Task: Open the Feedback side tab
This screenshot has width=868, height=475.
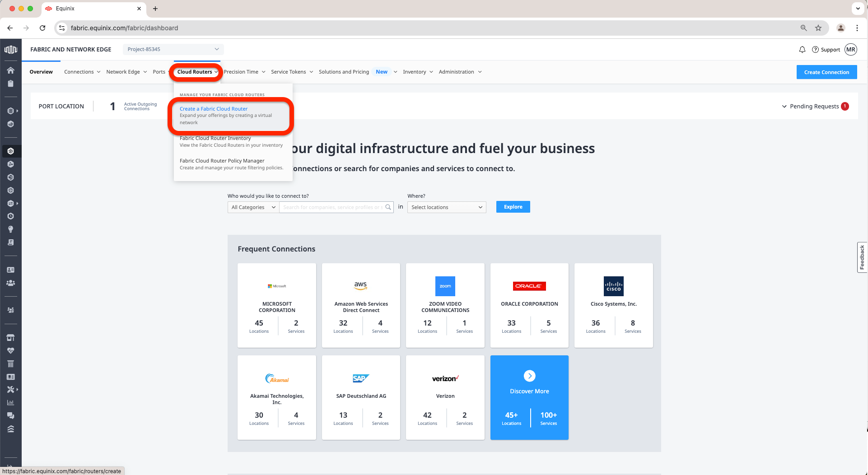Action: (862, 257)
